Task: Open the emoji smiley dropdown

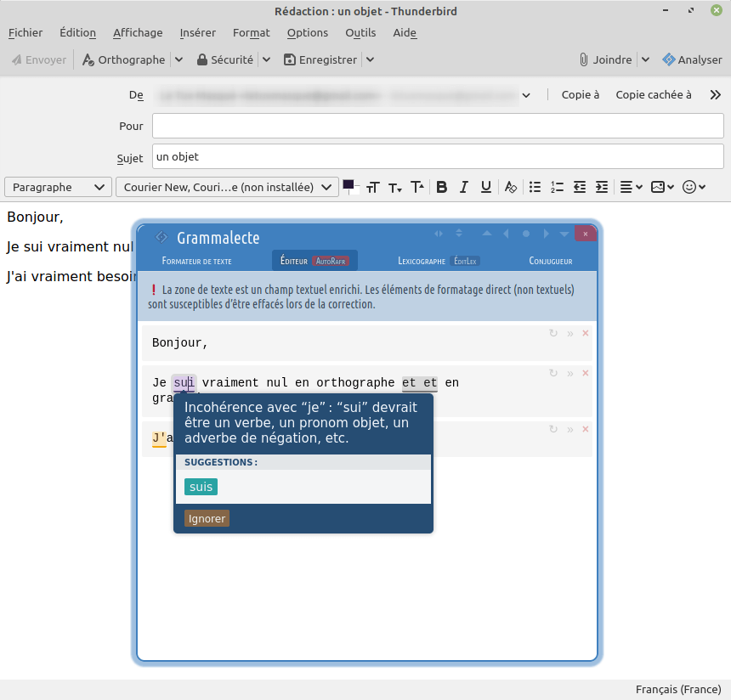Action: coord(694,188)
